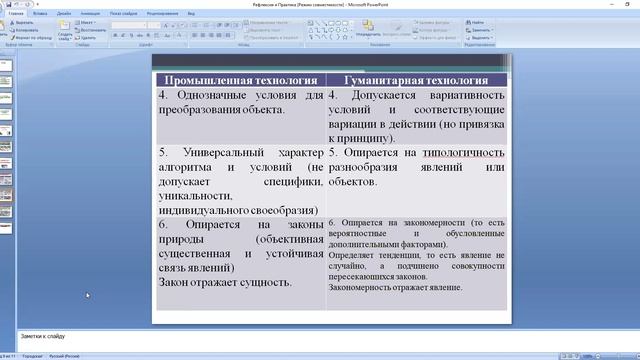Open the font name combo box
Screen dimensions: 640x360
pos(129,25)
